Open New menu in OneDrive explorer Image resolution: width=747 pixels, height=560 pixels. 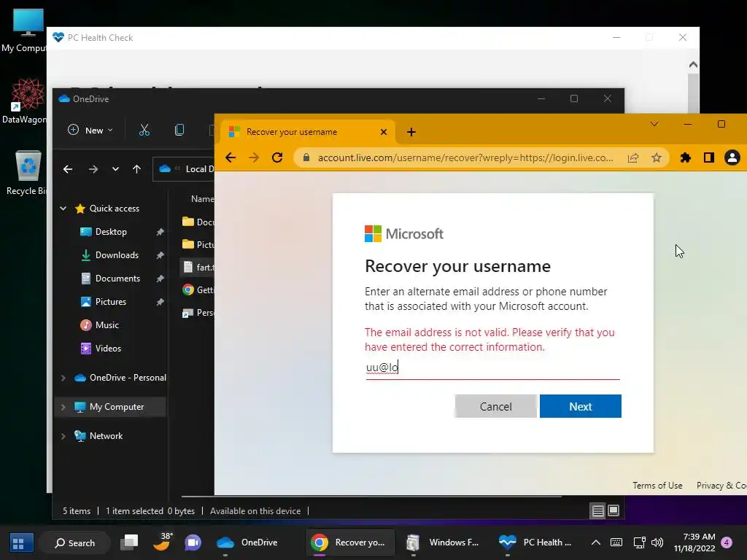point(90,130)
